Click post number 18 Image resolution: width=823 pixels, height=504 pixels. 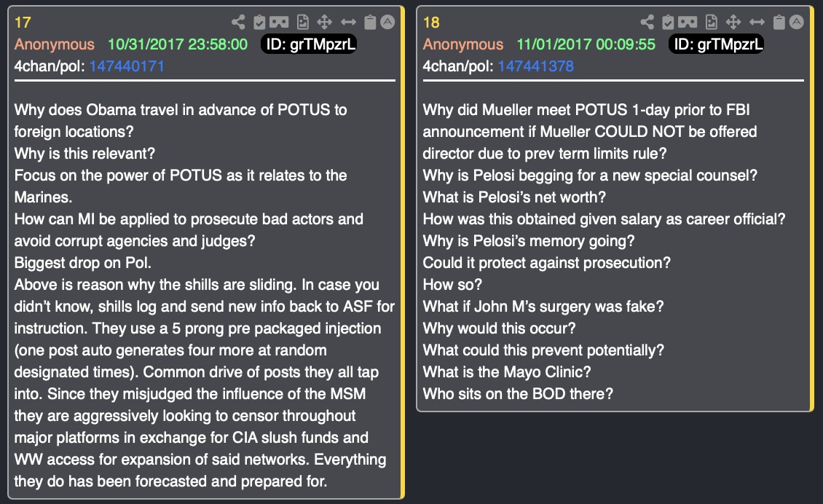431,23
